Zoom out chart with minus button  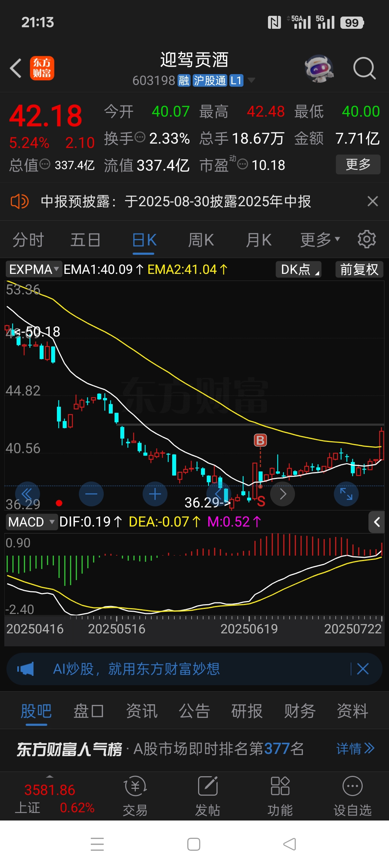coord(91,494)
